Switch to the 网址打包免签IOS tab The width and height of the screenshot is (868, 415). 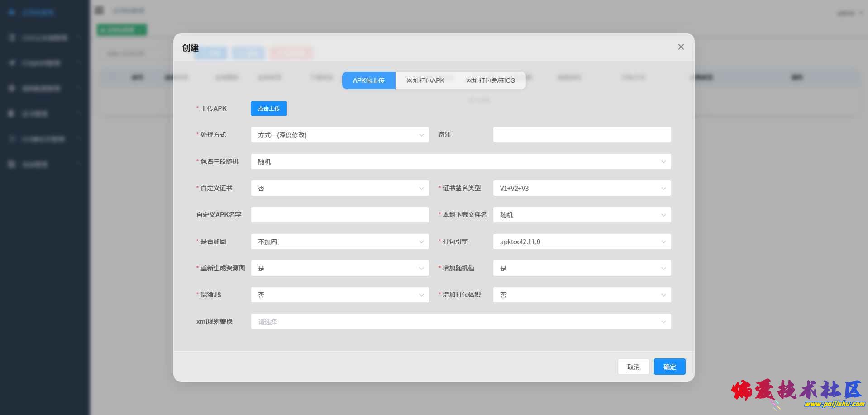490,80
